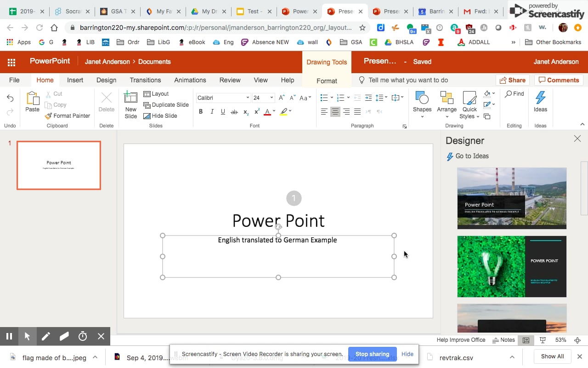Click the Bullets list icon
The image size is (588, 368).
click(x=324, y=98)
